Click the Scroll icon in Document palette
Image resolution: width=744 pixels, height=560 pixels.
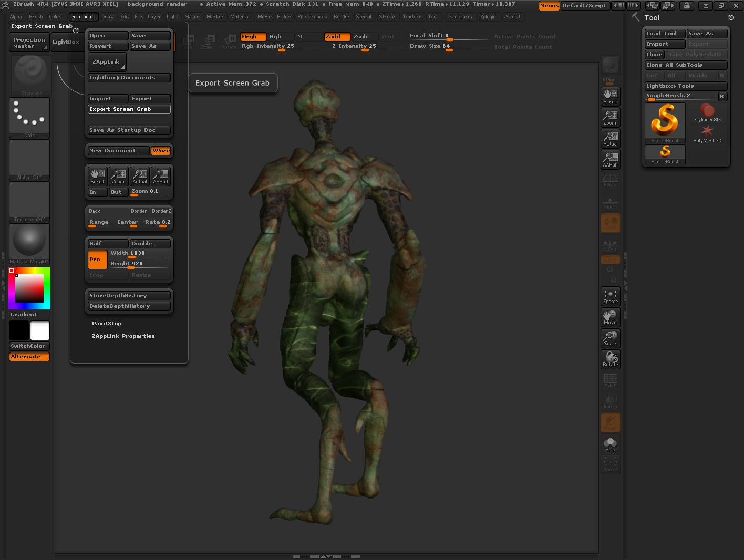coord(97,176)
